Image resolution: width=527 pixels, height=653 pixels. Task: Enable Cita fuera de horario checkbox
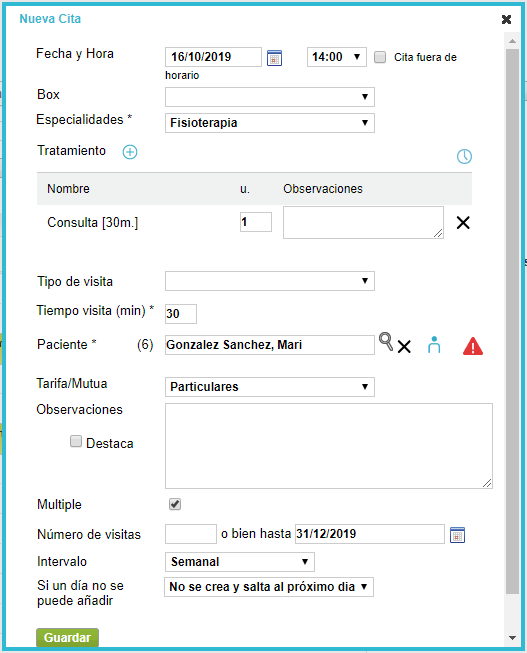pyautogui.click(x=380, y=57)
